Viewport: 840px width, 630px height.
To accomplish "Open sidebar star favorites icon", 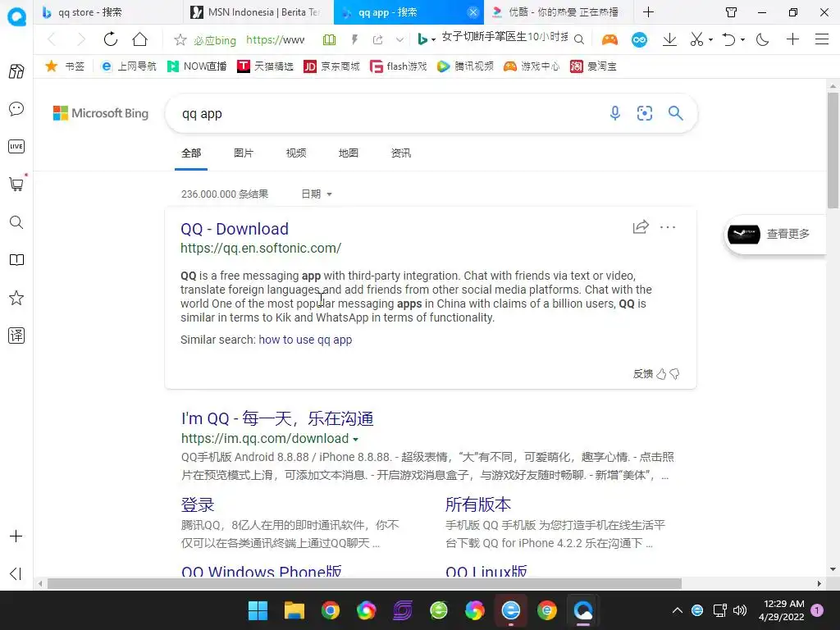I will (16, 298).
